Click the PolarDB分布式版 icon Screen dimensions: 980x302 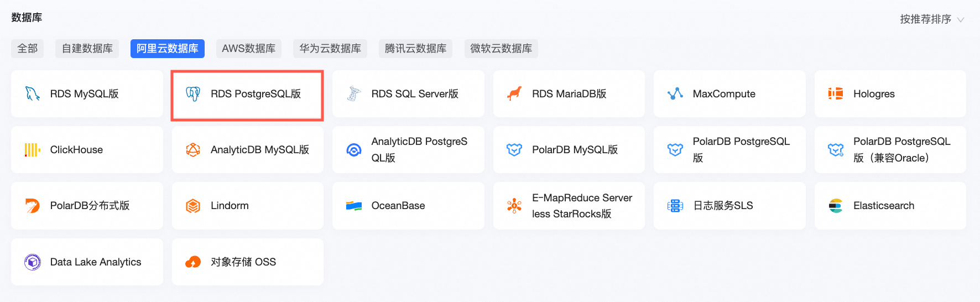point(33,206)
